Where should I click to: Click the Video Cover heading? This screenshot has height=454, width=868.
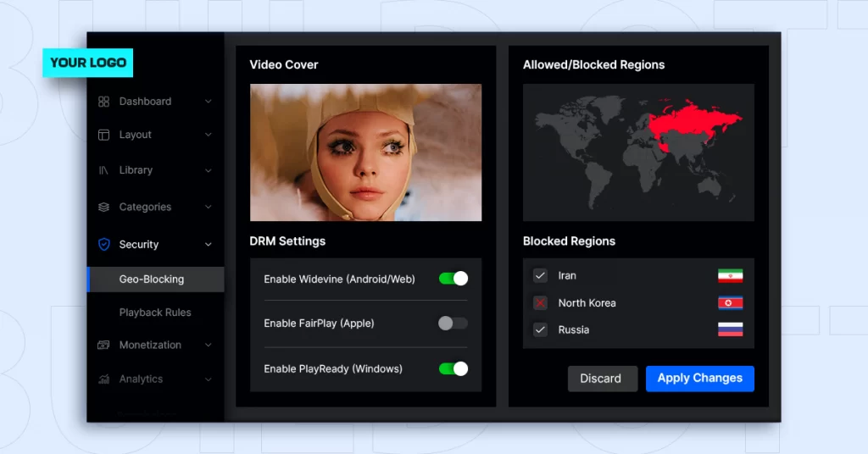coord(283,64)
